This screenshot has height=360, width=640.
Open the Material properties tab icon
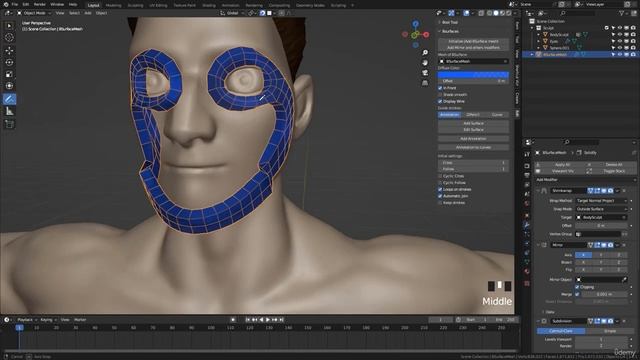tap(527, 272)
